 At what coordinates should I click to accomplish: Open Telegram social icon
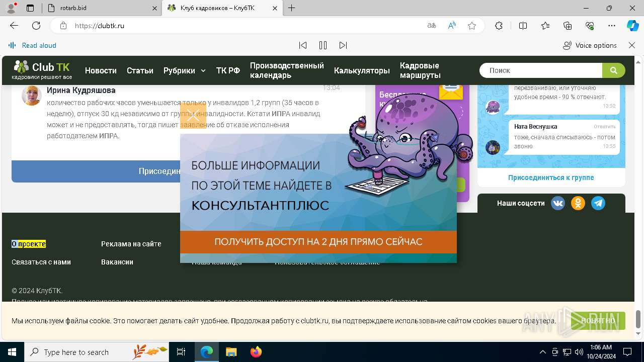(598, 203)
